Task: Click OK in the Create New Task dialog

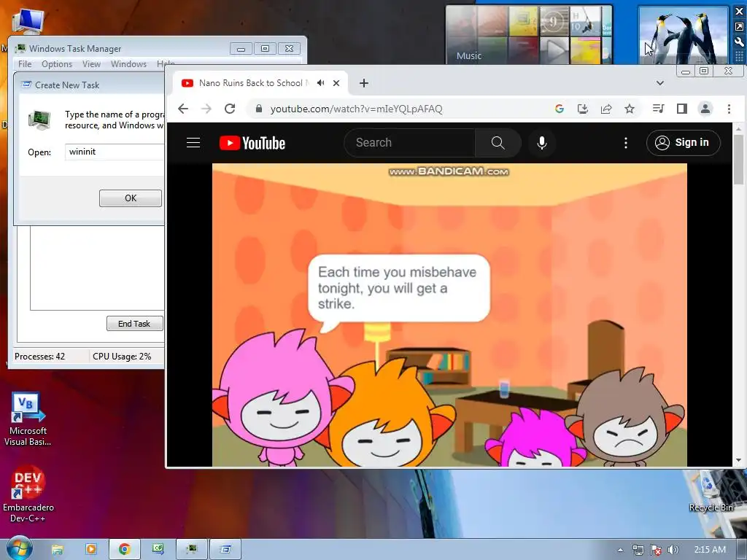Action: pyautogui.click(x=131, y=198)
